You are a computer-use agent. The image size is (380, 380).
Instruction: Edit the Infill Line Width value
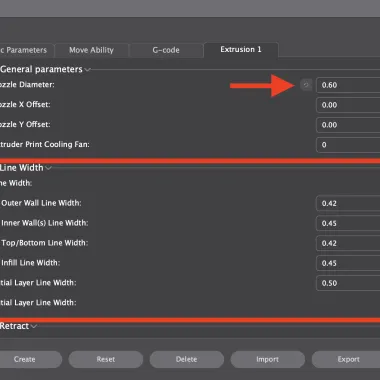[x=348, y=263]
